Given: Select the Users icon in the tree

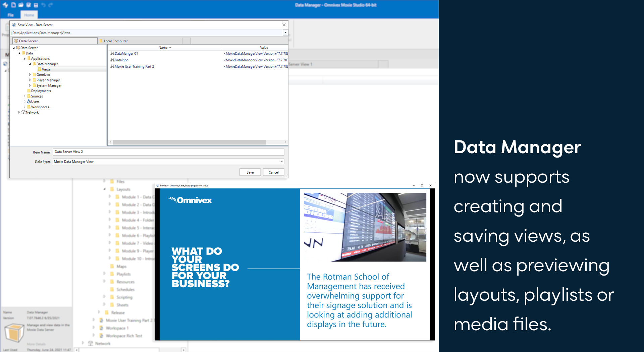Looking at the screenshot, I should [x=29, y=102].
